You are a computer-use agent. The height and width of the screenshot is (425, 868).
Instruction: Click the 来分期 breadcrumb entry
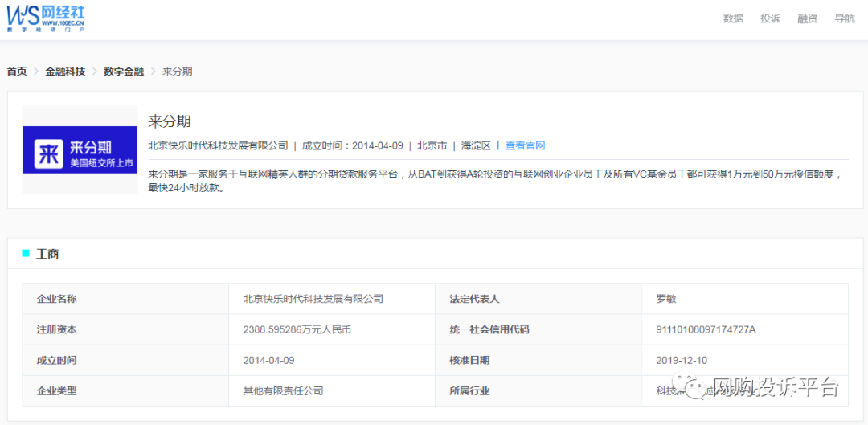tap(177, 72)
